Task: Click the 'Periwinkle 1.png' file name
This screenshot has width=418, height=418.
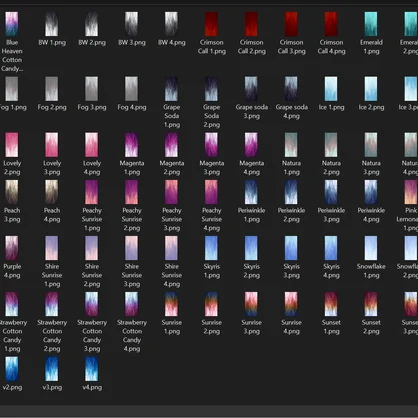Action: click(x=251, y=215)
